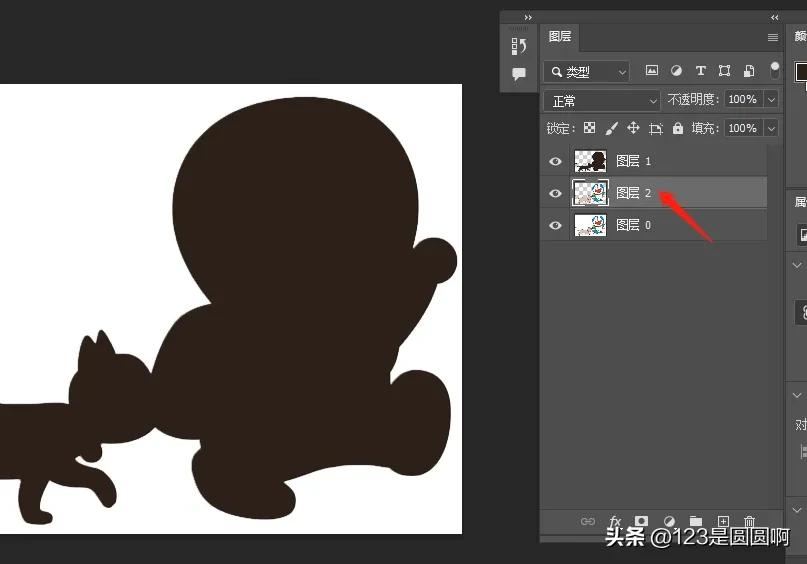The image size is (807, 564).
Task: Click the lock all padlock icon
Action: [x=678, y=128]
